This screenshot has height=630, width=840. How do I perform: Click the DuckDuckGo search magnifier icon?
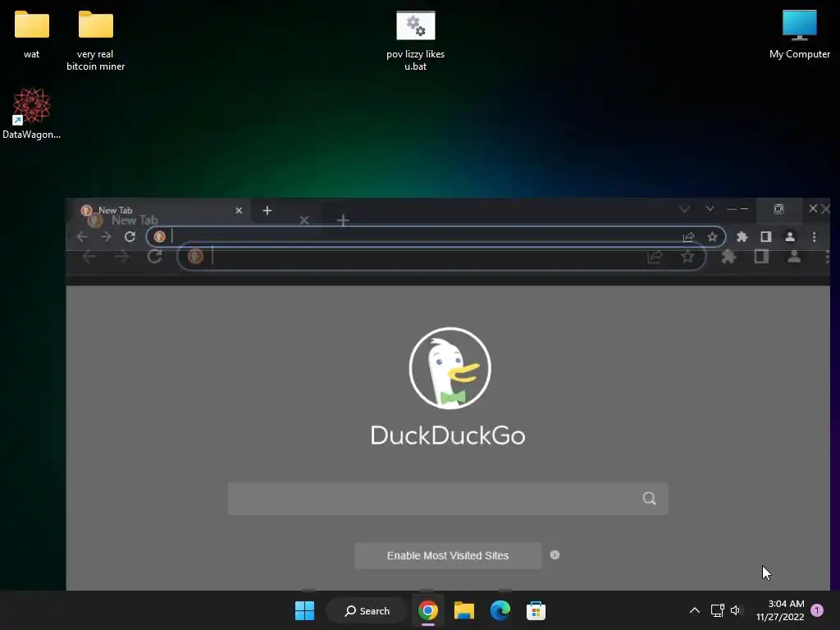point(650,499)
